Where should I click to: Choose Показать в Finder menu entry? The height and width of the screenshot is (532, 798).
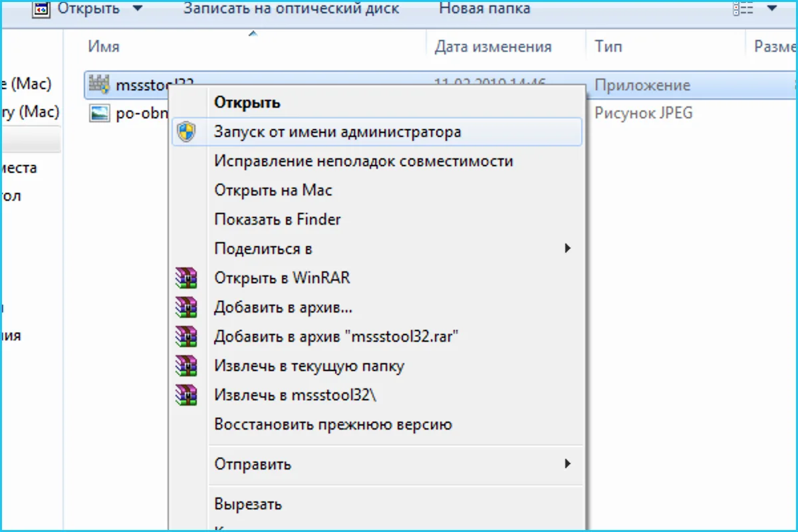(277, 219)
